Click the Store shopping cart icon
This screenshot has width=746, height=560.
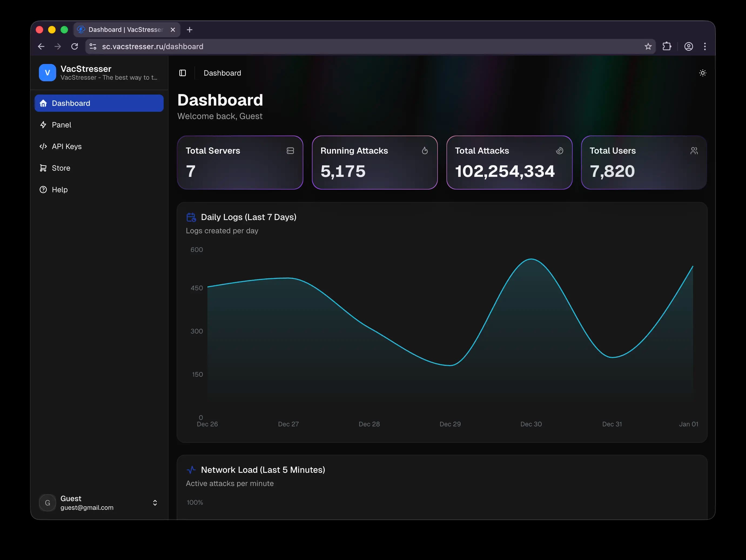click(43, 168)
